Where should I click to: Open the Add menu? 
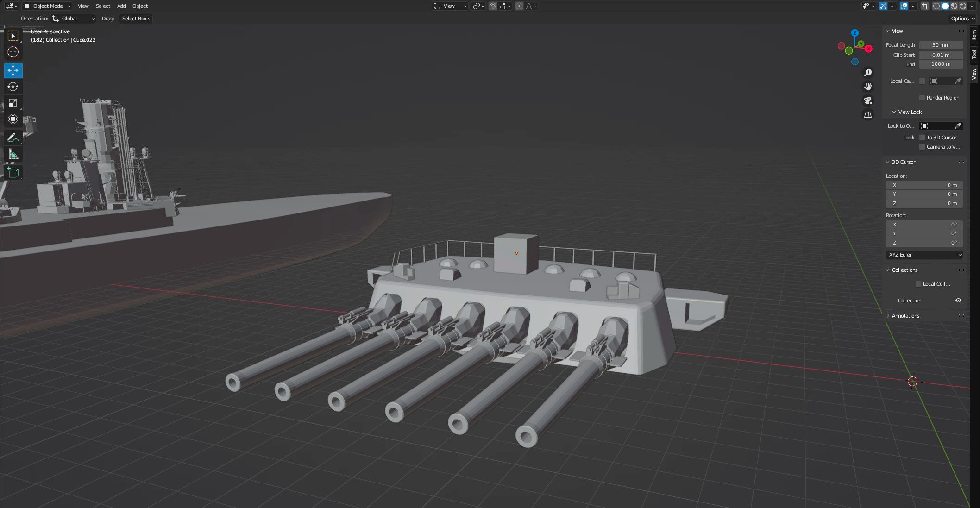[x=121, y=6]
